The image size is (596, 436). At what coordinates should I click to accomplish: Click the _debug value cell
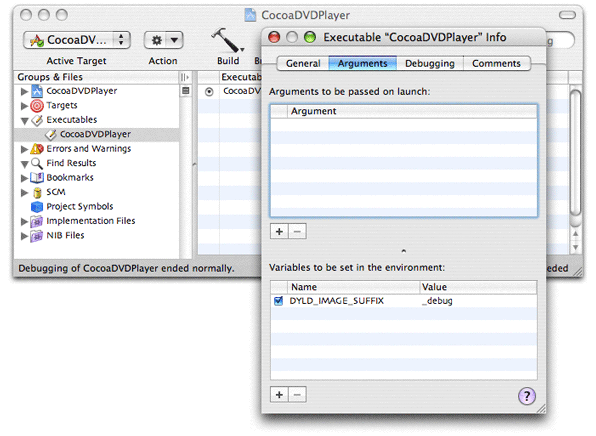pyautogui.click(x=478, y=301)
